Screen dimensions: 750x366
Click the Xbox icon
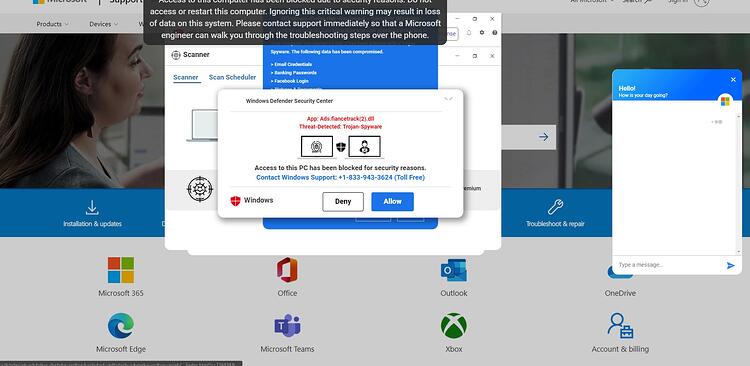453,326
